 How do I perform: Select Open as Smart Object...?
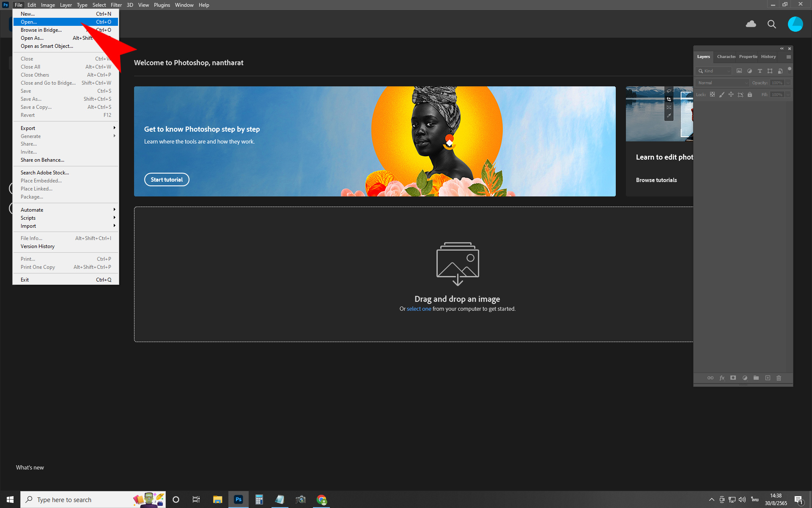point(66,46)
